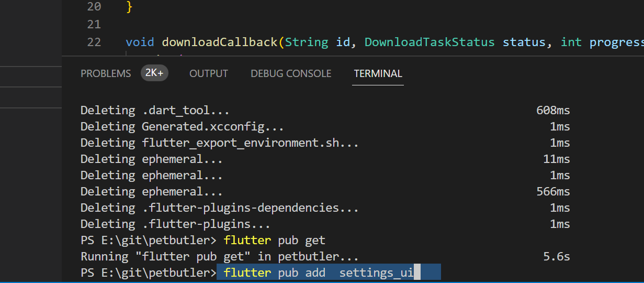Image resolution: width=644 pixels, height=283 pixels.
Task: Click 'Deleting Generated.xcconfig...' terminal line
Action: (182, 126)
